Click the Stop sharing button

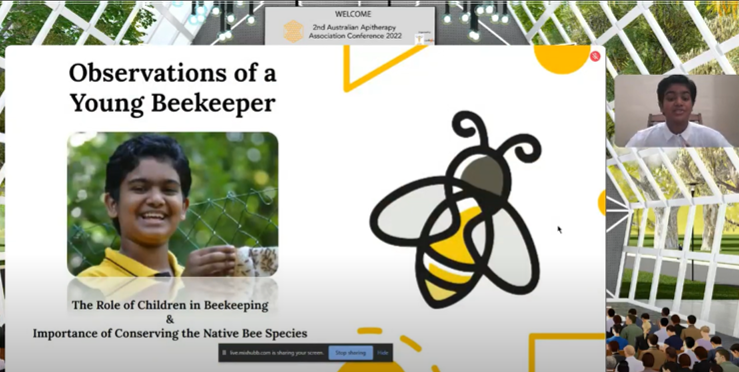pos(351,353)
